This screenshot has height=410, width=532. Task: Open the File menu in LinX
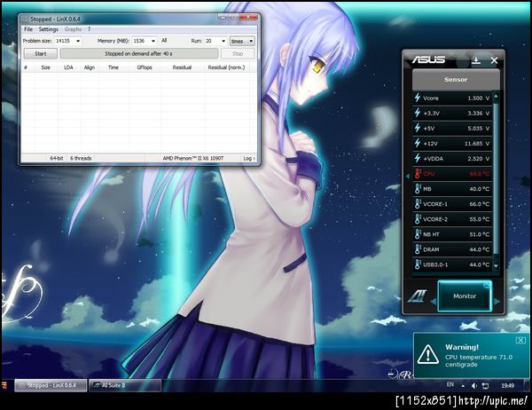click(x=28, y=29)
